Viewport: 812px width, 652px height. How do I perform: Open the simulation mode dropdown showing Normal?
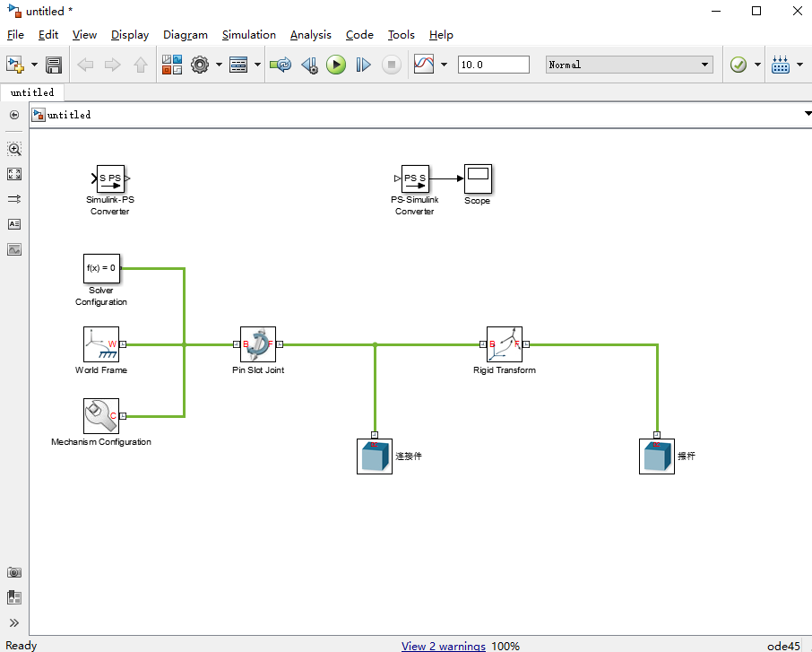(627, 64)
